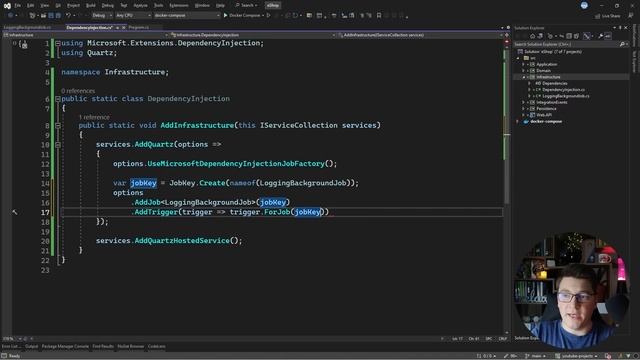Viewport: 640px width, 360px height.
Task: Click Pending Changes Filter icon
Action: click(x=550, y=36)
